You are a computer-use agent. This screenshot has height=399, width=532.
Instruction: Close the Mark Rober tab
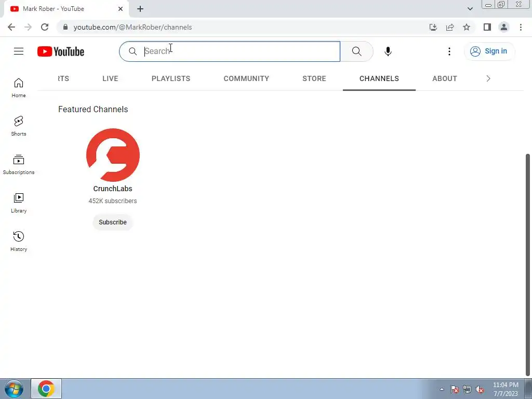(x=121, y=9)
